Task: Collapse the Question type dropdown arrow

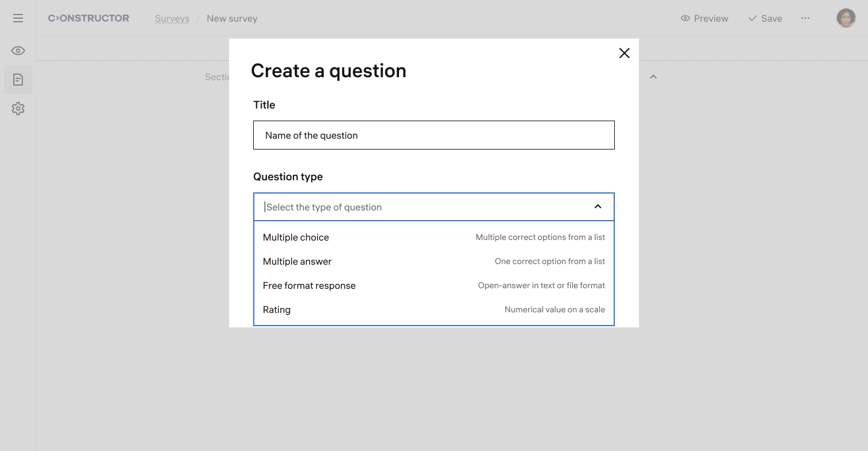Action: pos(597,207)
